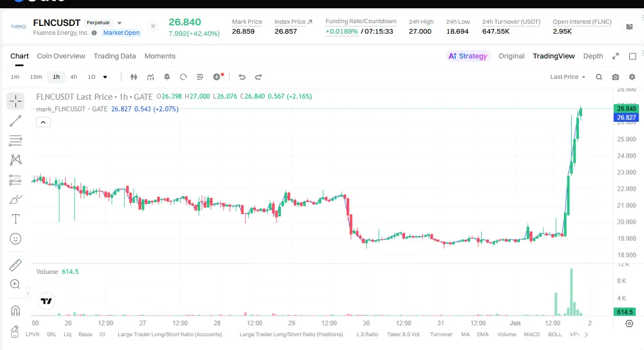The height and width of the screenshot is (350, 644).
Task: Open the candlestick chart type menu
Action: click(x=134, y=77)
